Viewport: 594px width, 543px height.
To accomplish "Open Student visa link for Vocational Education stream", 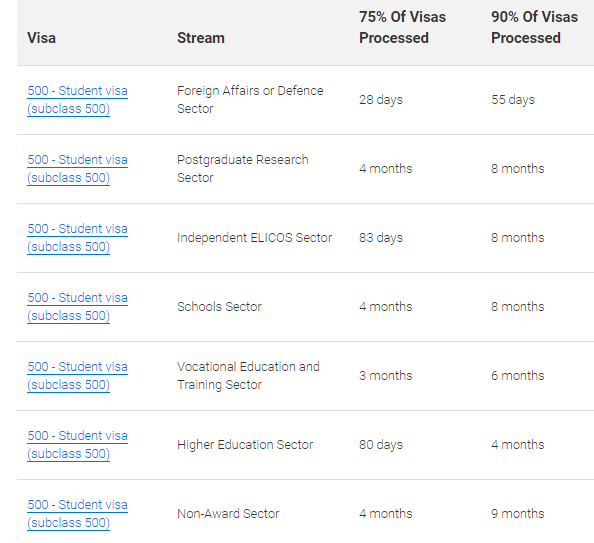I will [x=77, y=376].
